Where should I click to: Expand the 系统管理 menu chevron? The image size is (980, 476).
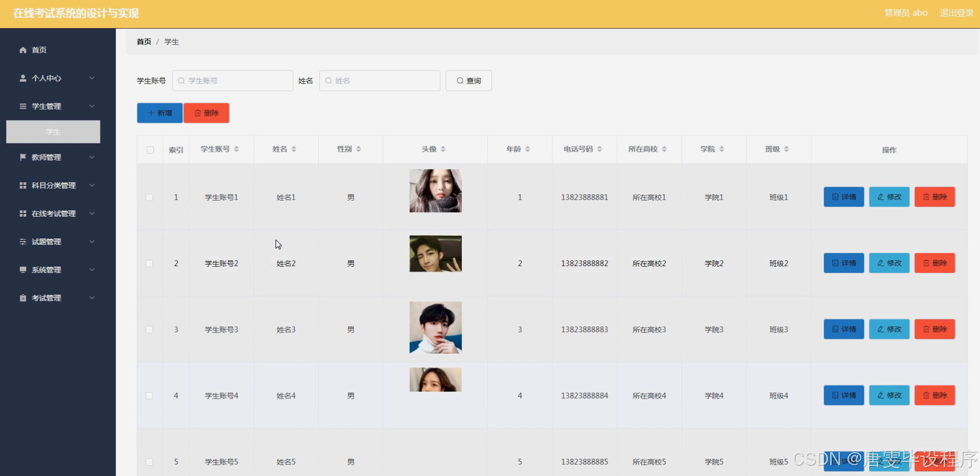pyautogui.click(x=92, y=269)
